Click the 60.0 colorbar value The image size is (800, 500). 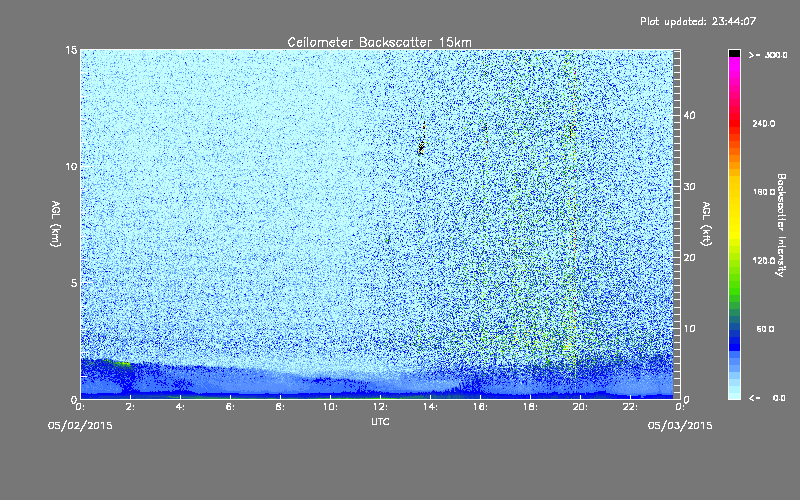pos(765,329)
